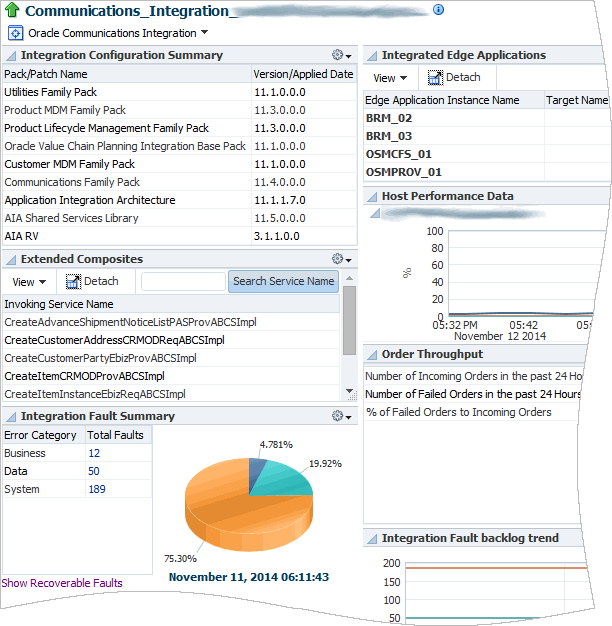Image resolution: width=612 pixels, height=626 pixels.
Task: Collapse Integrated Edge Applications panel
Action: 372,55
